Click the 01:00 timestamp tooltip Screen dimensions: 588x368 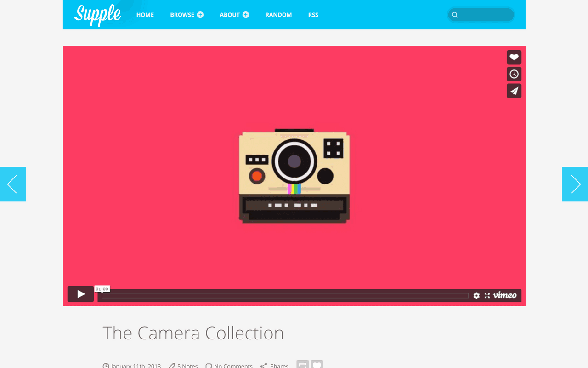pyautogui.click(x=102, y=289)
